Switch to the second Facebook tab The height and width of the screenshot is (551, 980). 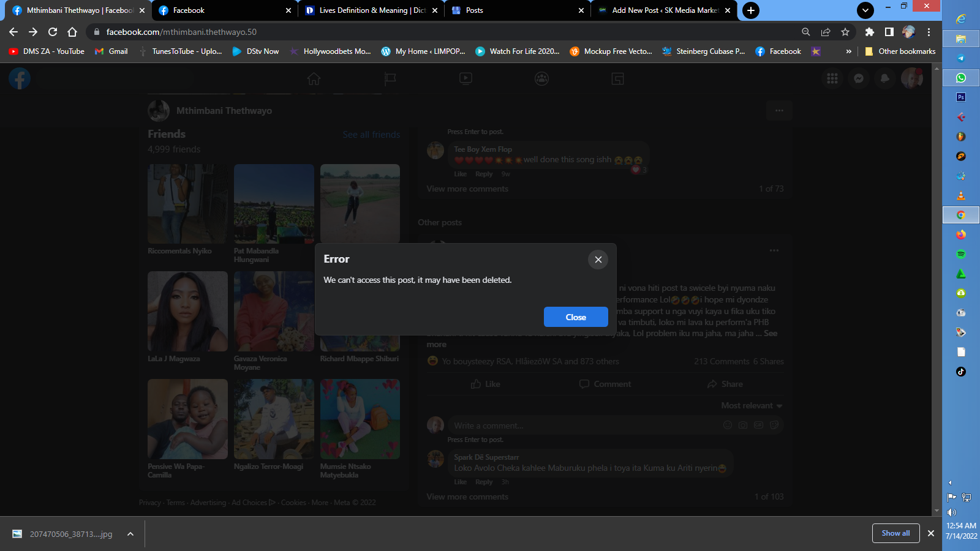[224, 10]
